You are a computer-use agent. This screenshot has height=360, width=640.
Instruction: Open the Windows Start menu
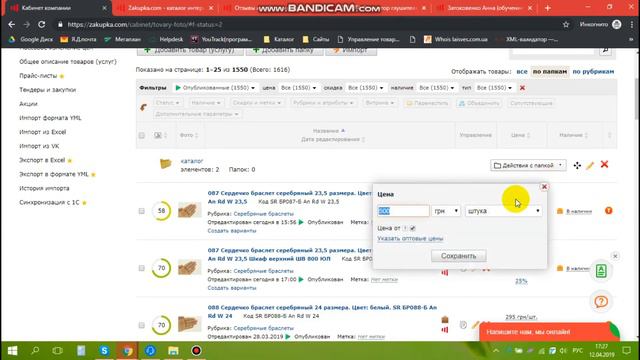[x=12, y=351]
